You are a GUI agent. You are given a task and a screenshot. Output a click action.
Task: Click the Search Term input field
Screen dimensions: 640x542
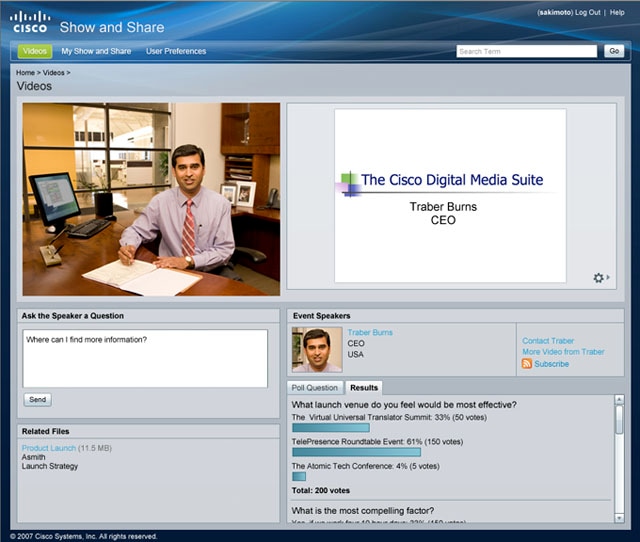(527, 51)
